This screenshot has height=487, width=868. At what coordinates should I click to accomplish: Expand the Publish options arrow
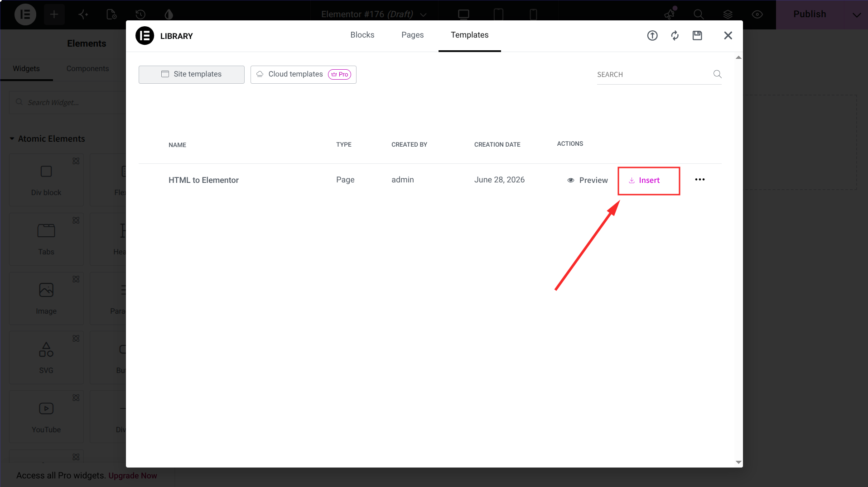click(856, 14)
